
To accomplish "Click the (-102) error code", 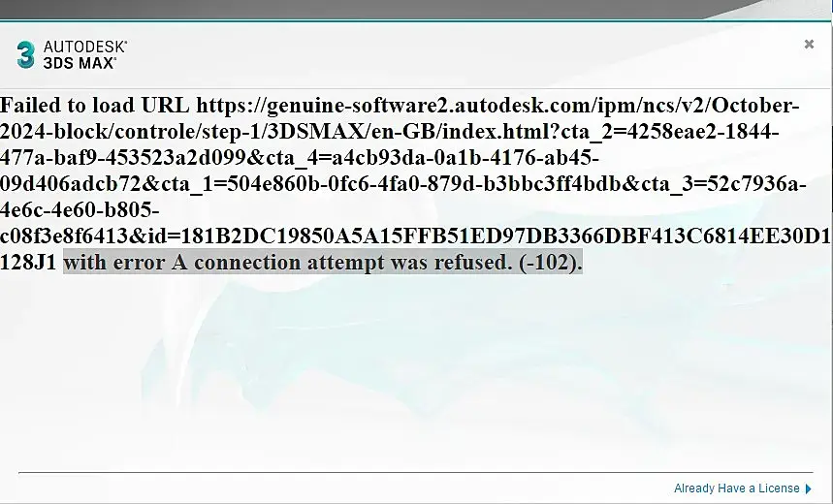I will click(x=551, y=263).
